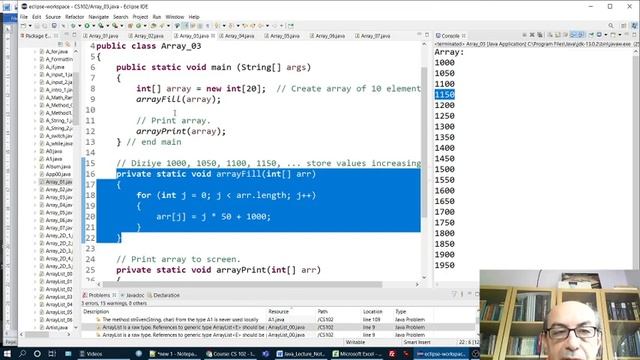The image size is (640, 360).
Task: Click Cortana circle icon on taskbar
Action: (x=37, y=353)
